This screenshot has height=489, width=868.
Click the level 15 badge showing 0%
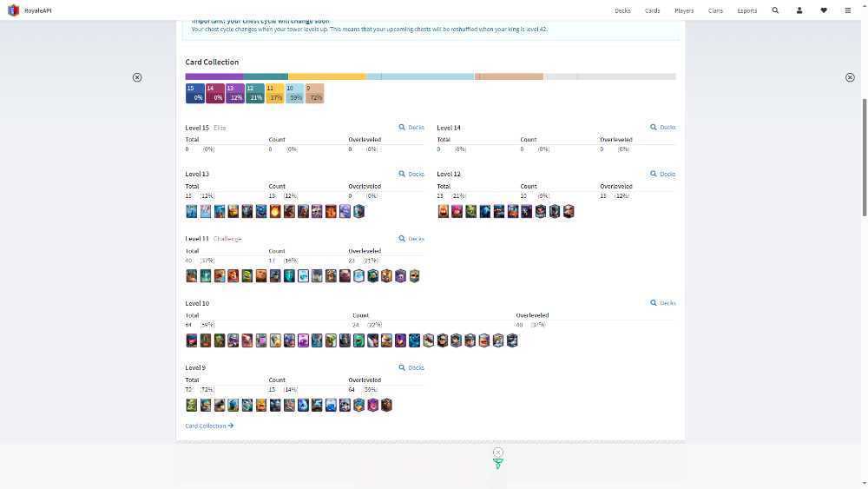pos(194,93)
